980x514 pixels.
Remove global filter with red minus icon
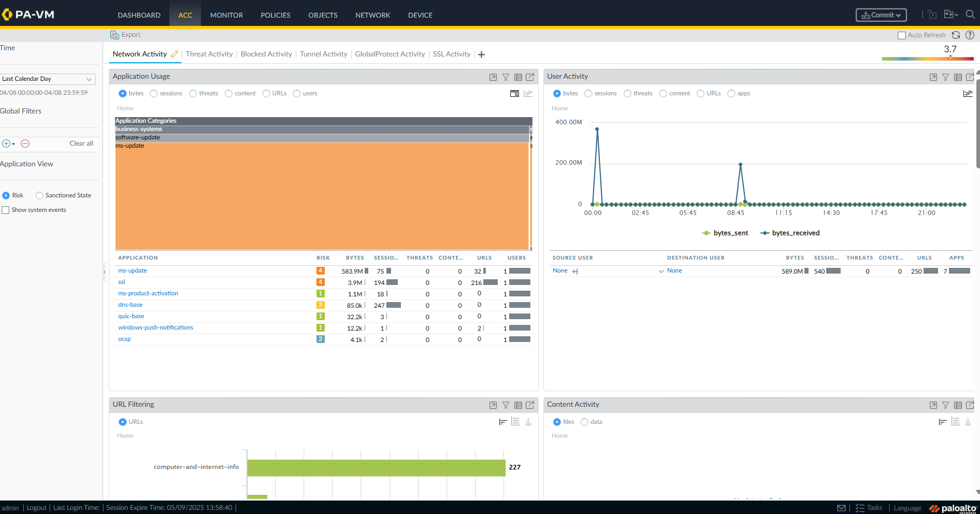[x=25, y=144]
